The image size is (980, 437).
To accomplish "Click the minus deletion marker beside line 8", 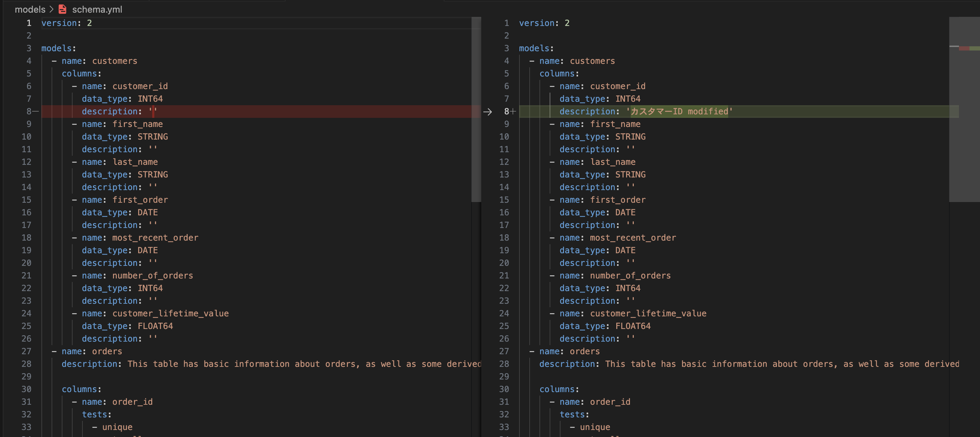I will coord(36,112).
